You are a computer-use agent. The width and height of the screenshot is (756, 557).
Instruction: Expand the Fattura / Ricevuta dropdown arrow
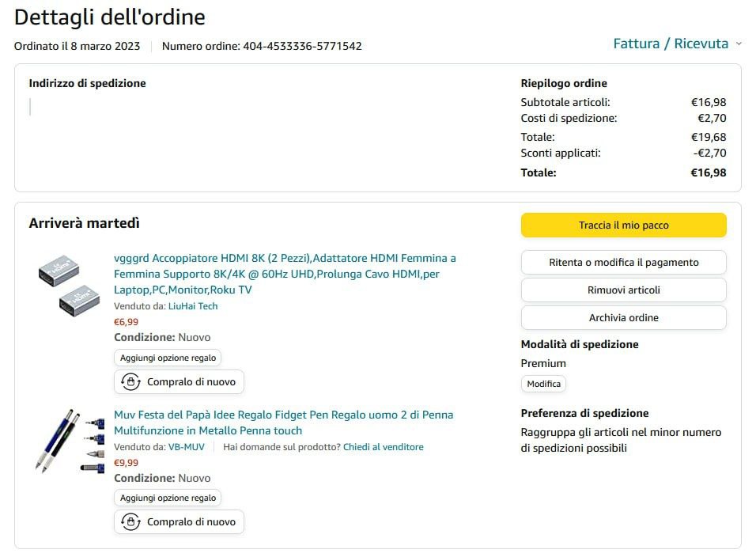pyautogui.click(x=739, y=44)
